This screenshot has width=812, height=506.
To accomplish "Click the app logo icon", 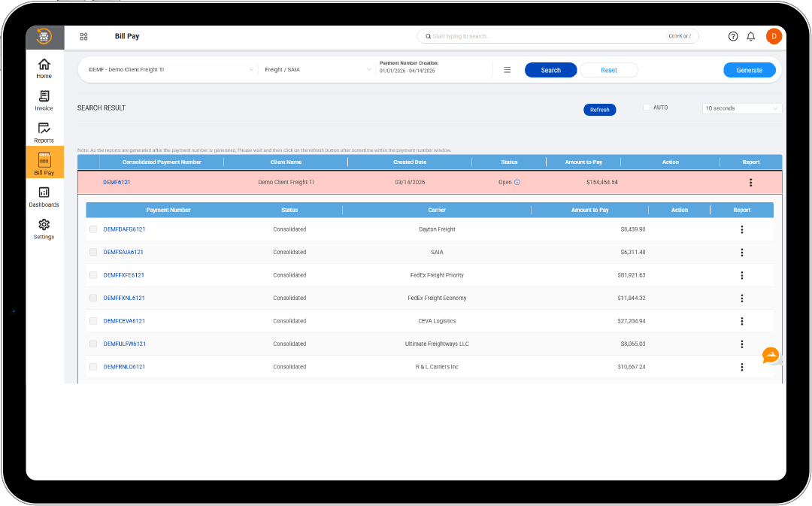I will tap(44, 36).
